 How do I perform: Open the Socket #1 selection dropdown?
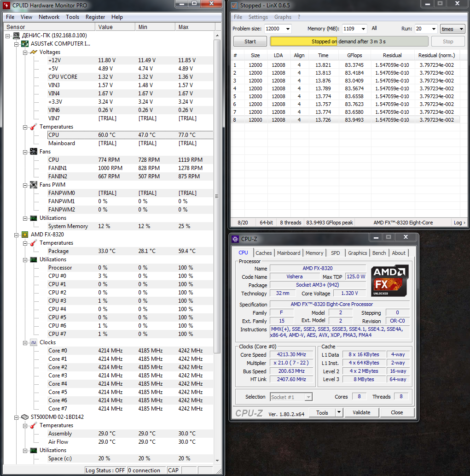pyautogui.click(x=308, y=397)
